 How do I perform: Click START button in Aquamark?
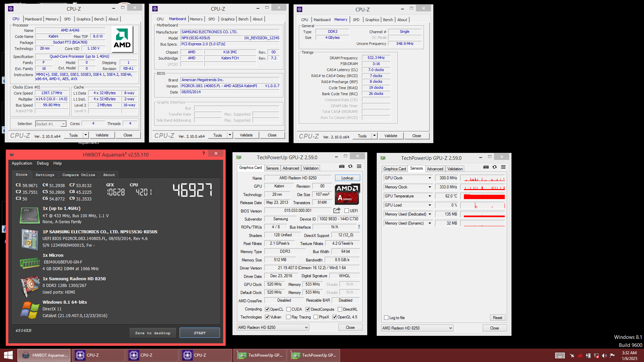click(200, 333)
